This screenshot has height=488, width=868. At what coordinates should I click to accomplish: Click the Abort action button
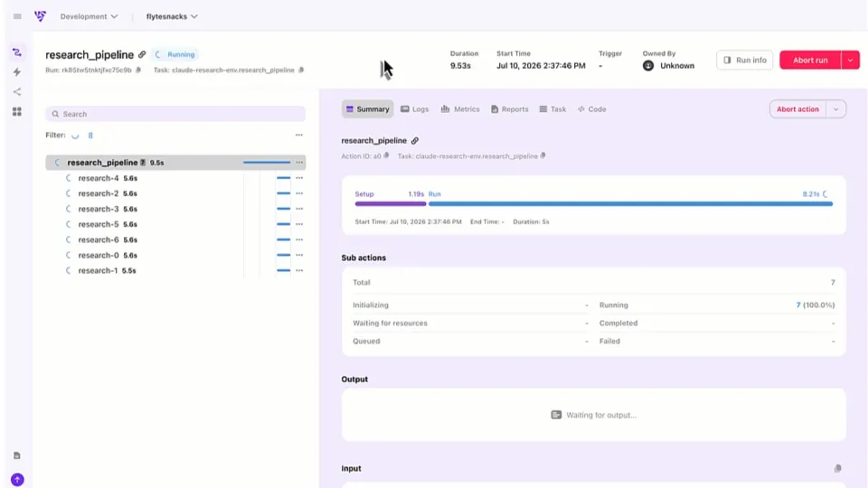[797, 109]
